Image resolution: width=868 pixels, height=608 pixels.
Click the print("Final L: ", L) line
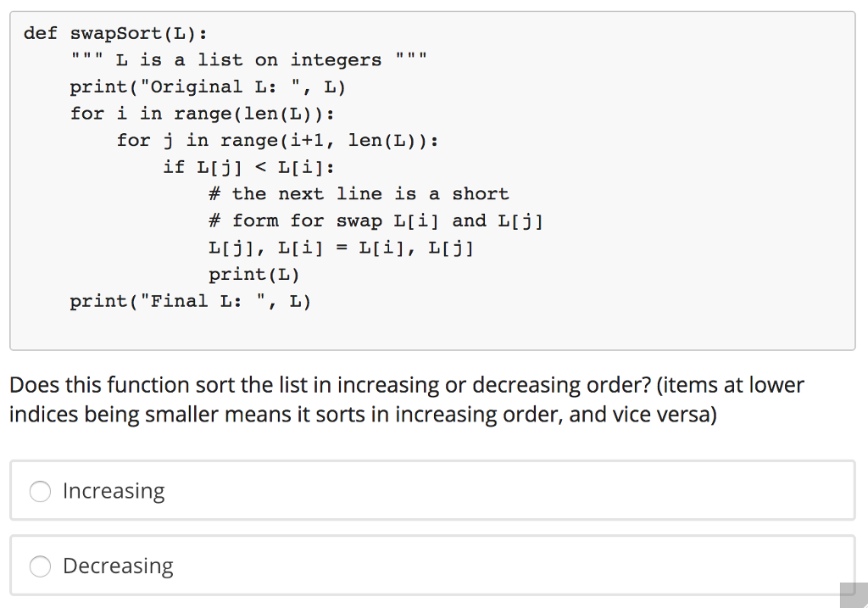191,301
